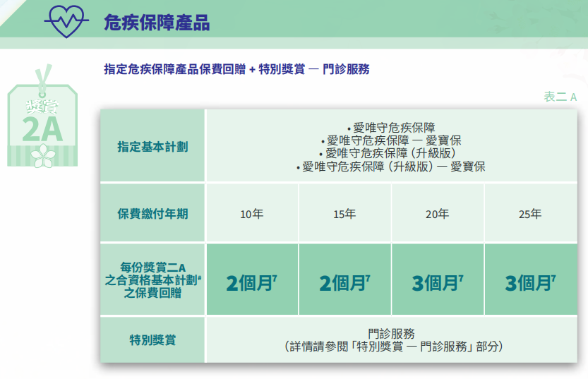Click the 25年 cell

(x=530, y=214)
